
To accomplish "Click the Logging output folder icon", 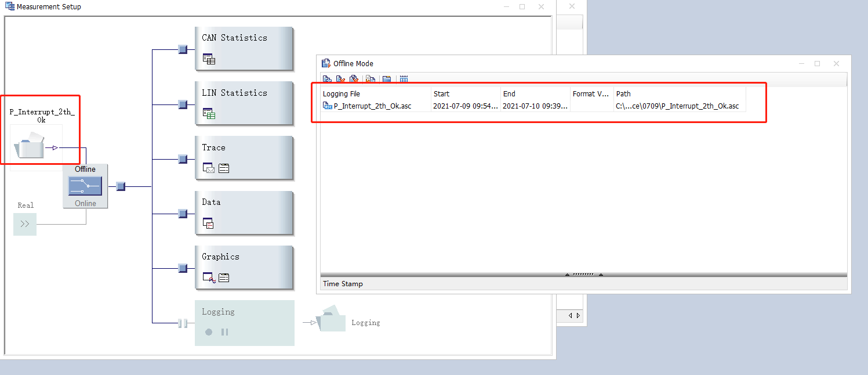I will click(331, 319).
